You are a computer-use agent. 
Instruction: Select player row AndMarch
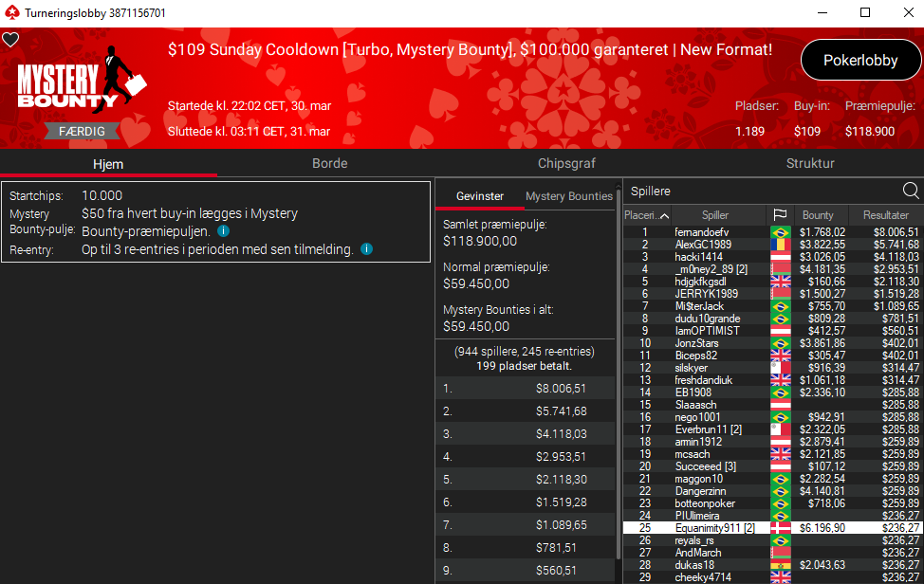coord(773,553)
